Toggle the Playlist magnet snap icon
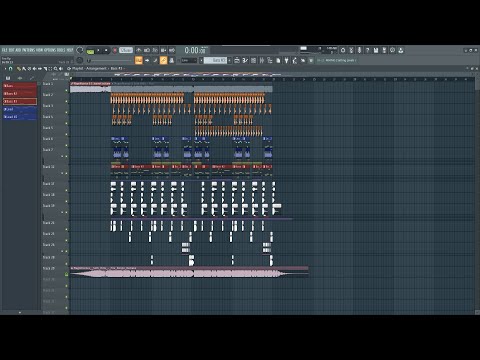The image size is (480, 360). [10, 69]
